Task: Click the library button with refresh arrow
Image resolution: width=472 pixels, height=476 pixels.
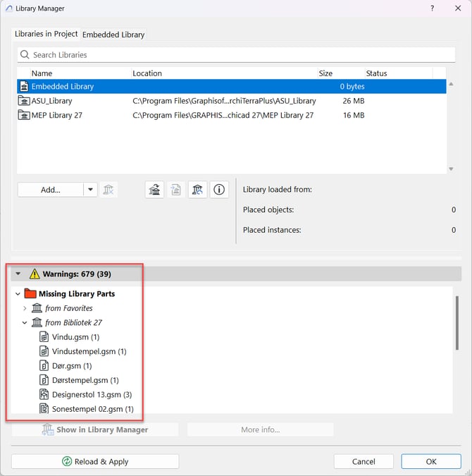Action: 198,189
